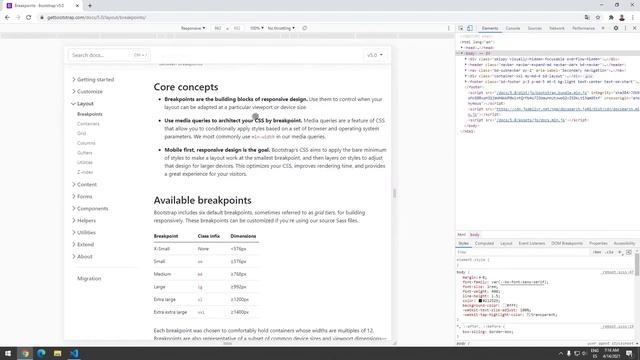The height and width of the screenshot is (360, 640).
Task: Toggle the .cls class editor button
Action: pyautogui.click(x=609, y=252)
